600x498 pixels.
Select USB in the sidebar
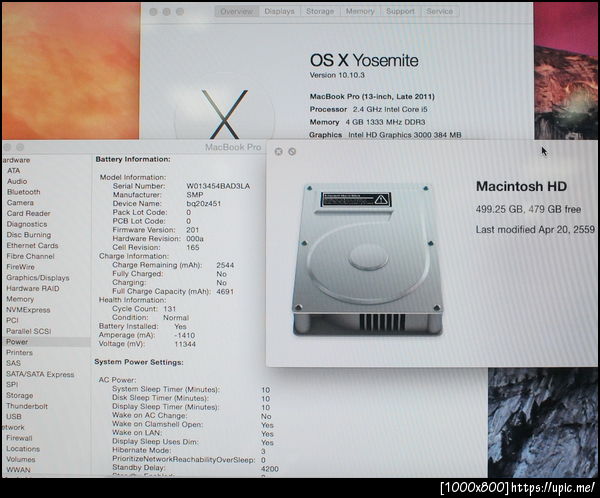pos(14,416)
